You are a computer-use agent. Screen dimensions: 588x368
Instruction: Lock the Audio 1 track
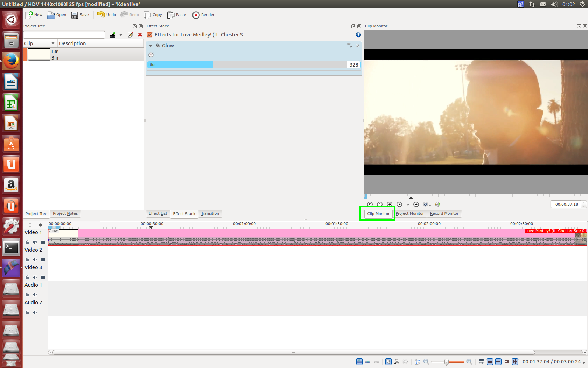coord(27,295)
